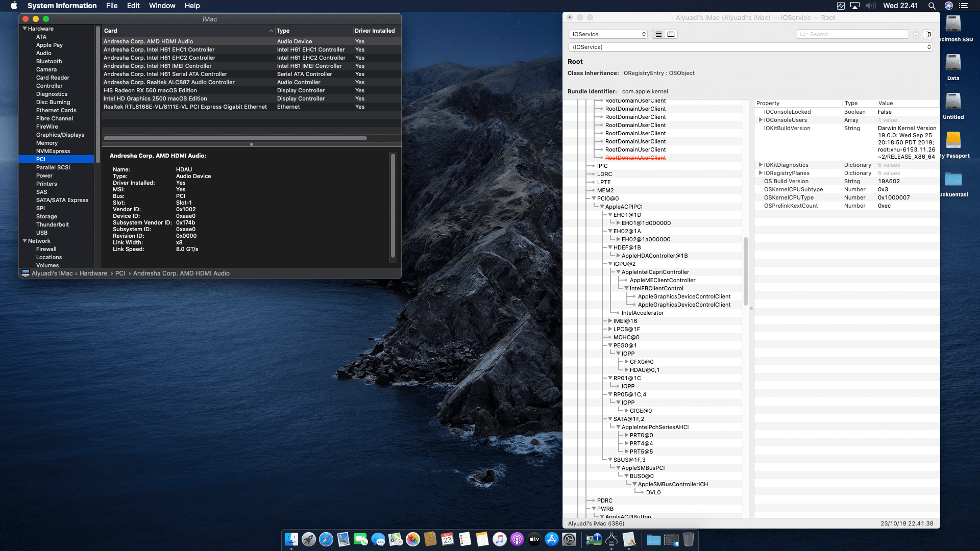Toggle the inspector pane in IORegistryExplorer
This screenshot has width=980, height=551.
[x=928, y=34]
